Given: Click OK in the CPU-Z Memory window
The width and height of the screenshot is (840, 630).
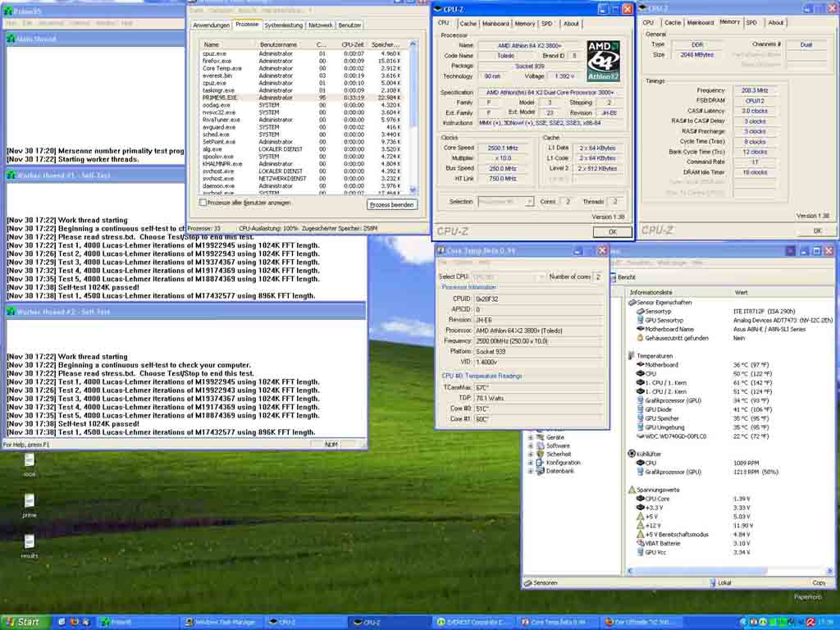Looking at the screenshot, I should 817,231.
